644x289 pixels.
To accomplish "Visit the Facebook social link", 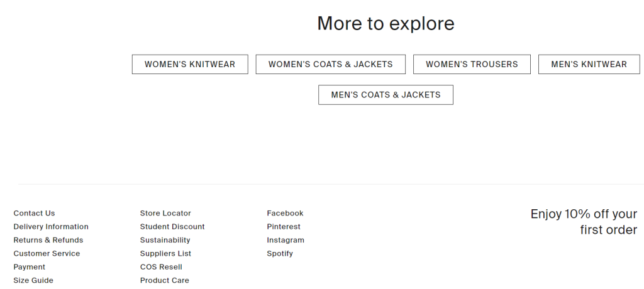I will coord(285,213).
